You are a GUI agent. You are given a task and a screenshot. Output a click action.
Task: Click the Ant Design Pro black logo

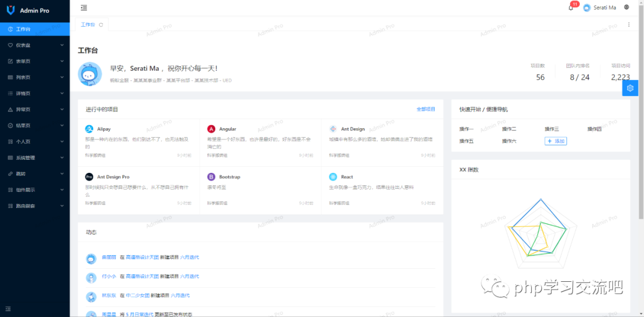coord(89,176)
